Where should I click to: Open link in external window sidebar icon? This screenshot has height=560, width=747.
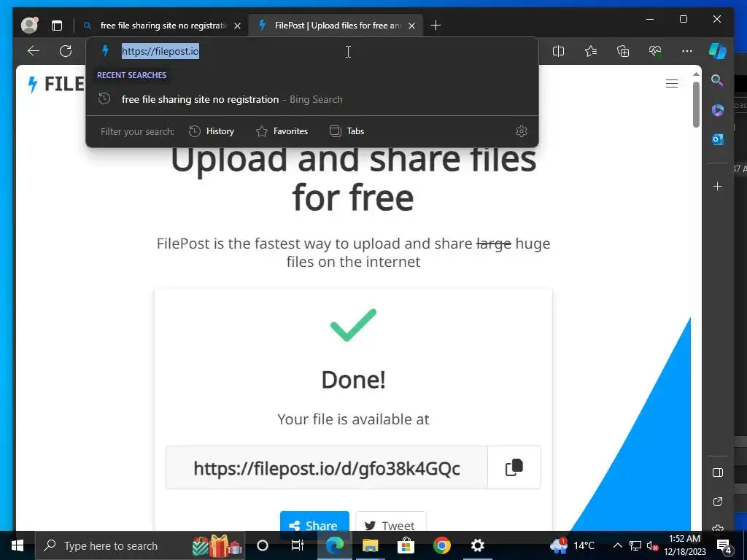pos(718,502)
